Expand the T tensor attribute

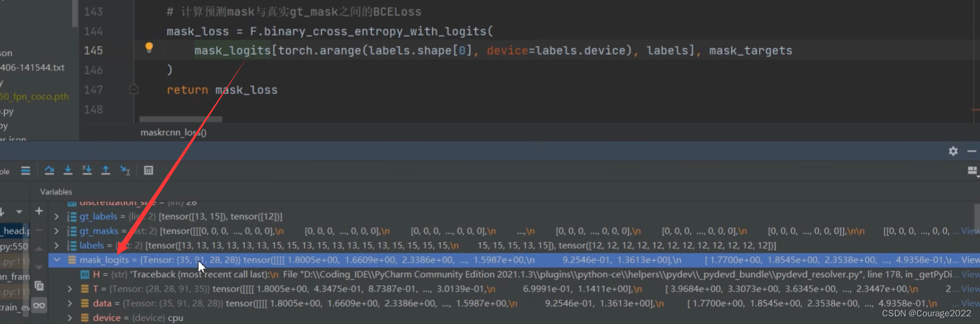[x=70, y=289]
